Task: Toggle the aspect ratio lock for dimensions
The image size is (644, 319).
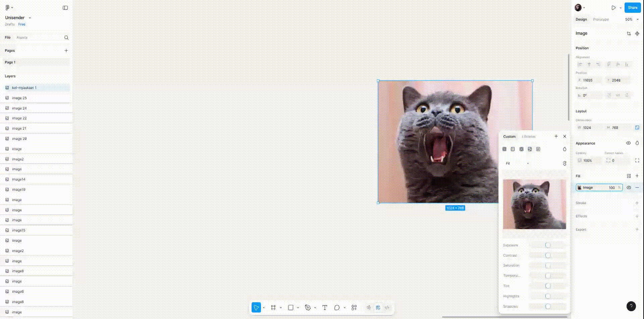Action: (x=637, y=128)
